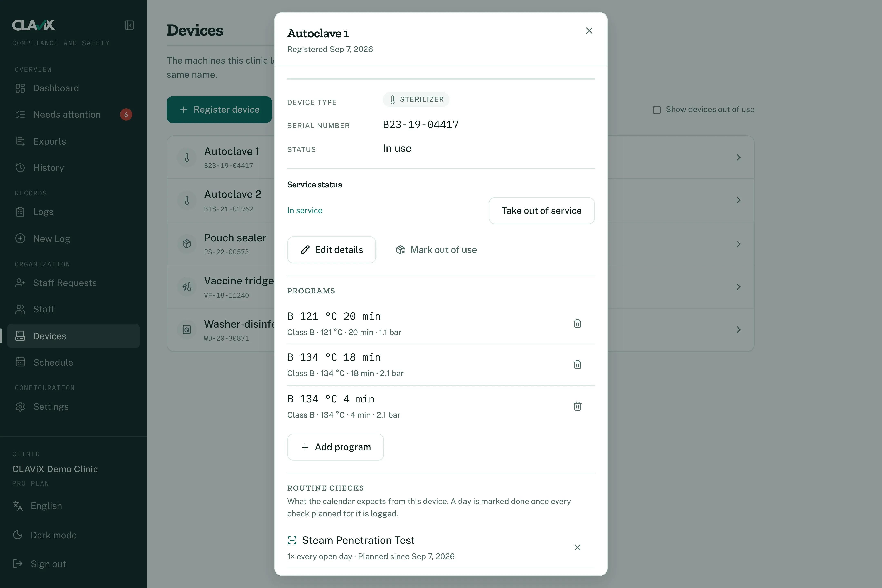Select serial number B23-19-04417 in dialog
This screenshot has height=588, width=882.
421,125
